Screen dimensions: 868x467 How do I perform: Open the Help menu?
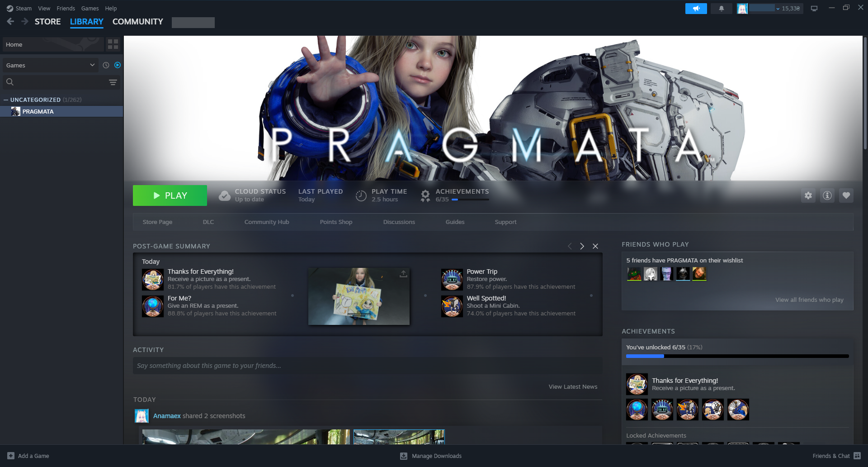[x=111, y=8]
